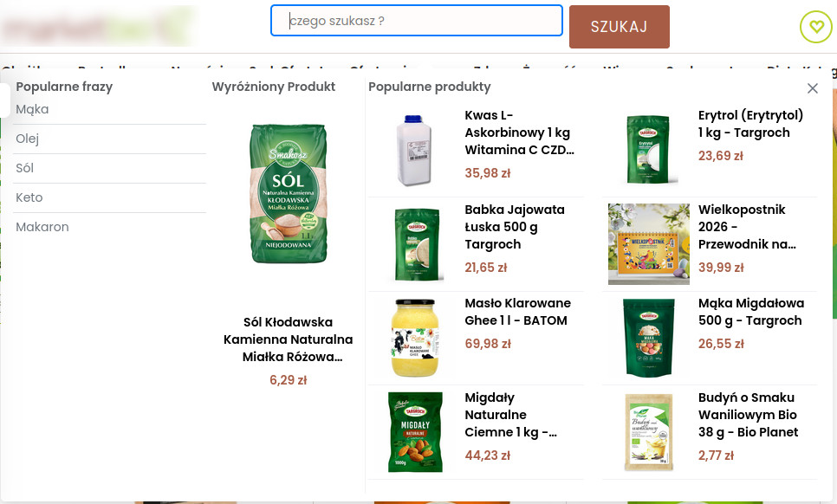Click the blurred shop logo
The width and height of the screenshot is (837, 504).
point(97,26)
